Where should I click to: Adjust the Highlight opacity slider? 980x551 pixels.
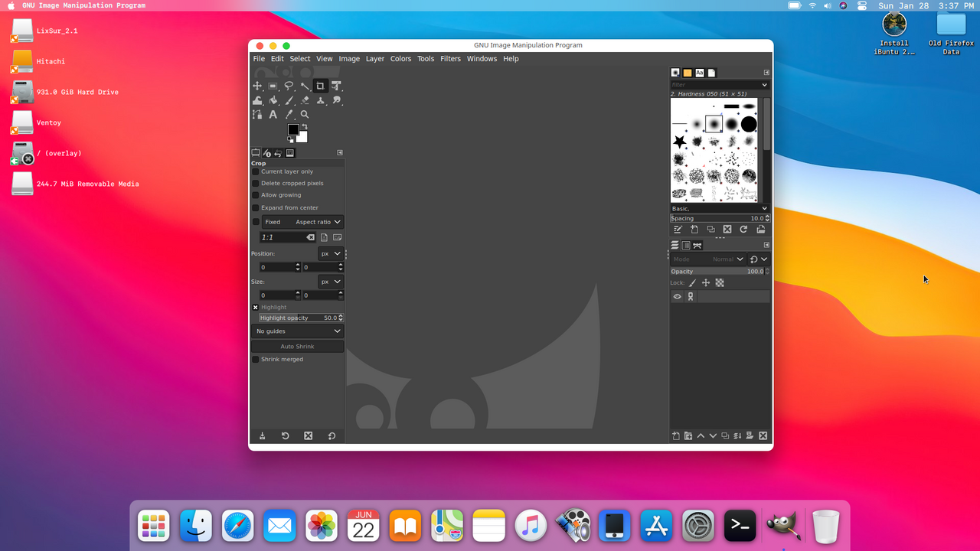tap(301, 318)
